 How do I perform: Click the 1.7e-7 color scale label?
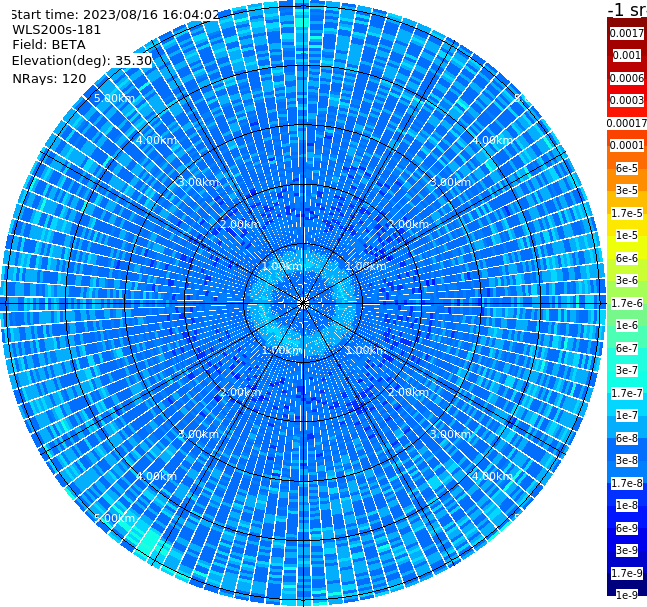coord(627,393)
